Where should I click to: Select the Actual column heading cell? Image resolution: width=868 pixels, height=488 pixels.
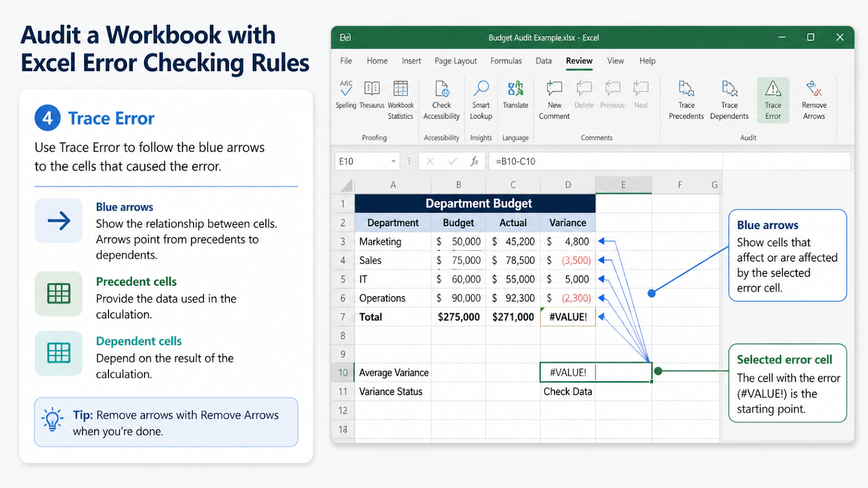(513, 223)
